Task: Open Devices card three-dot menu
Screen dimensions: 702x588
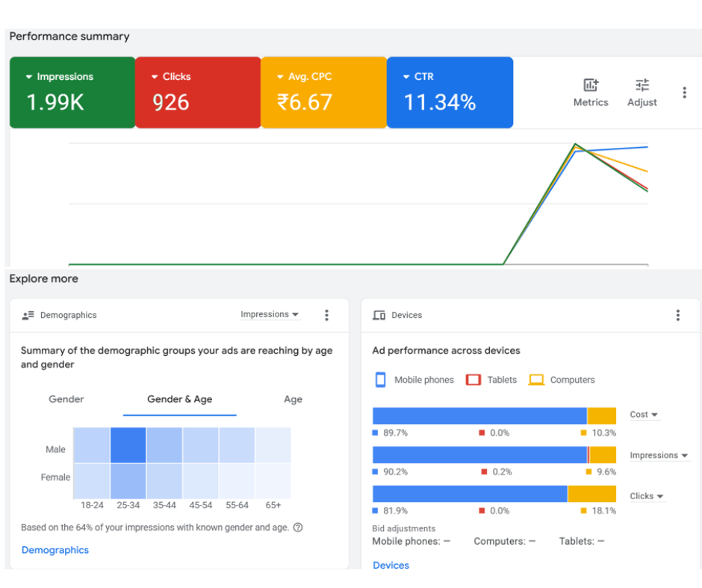Action: [677, 315]
